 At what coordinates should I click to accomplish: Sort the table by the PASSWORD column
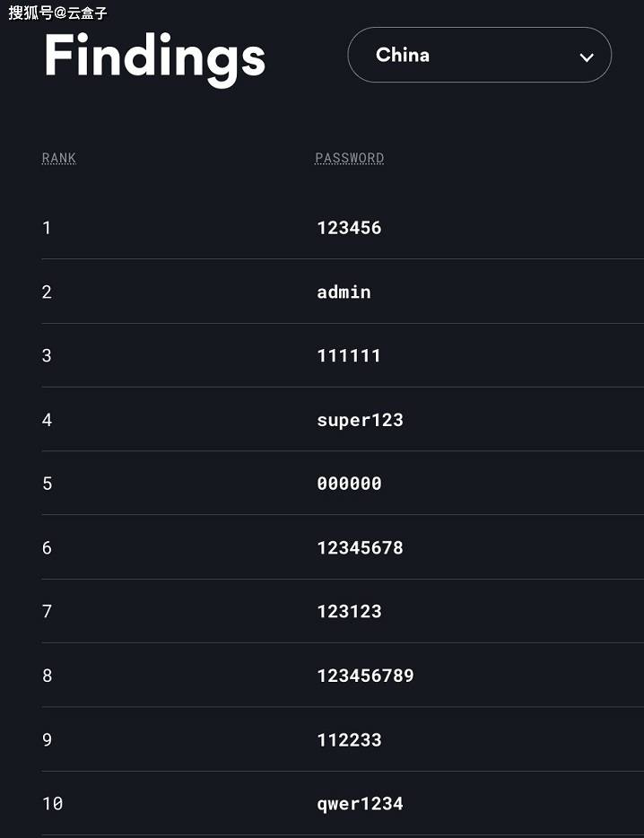pyautogui.click(x=349, y=158)
